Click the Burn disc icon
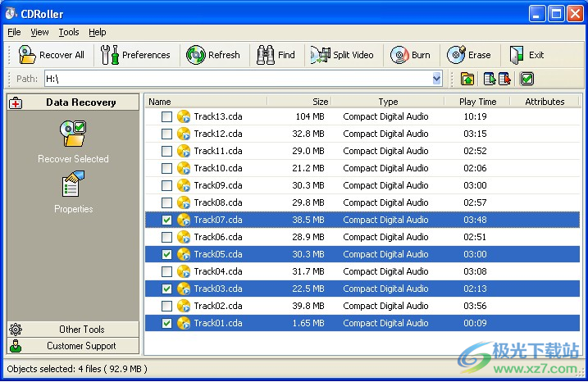Screen dimensions: 588x382 399,55
